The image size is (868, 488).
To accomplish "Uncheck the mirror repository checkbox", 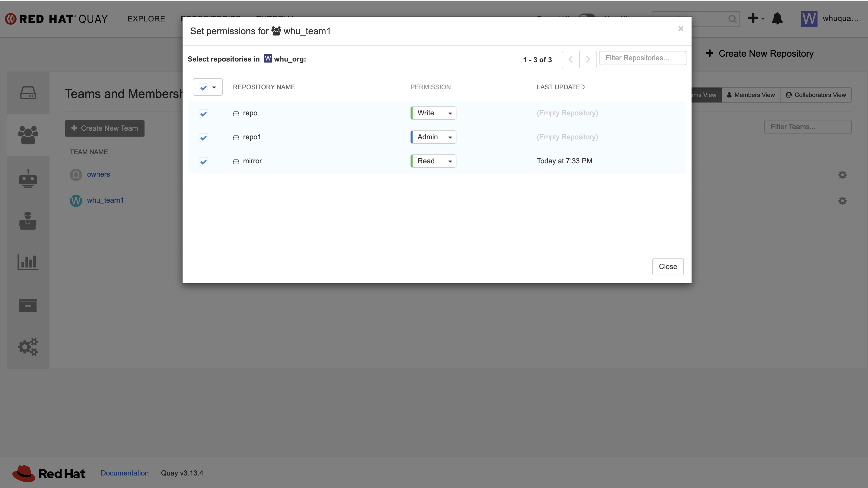I will click(x=203, y=162).
